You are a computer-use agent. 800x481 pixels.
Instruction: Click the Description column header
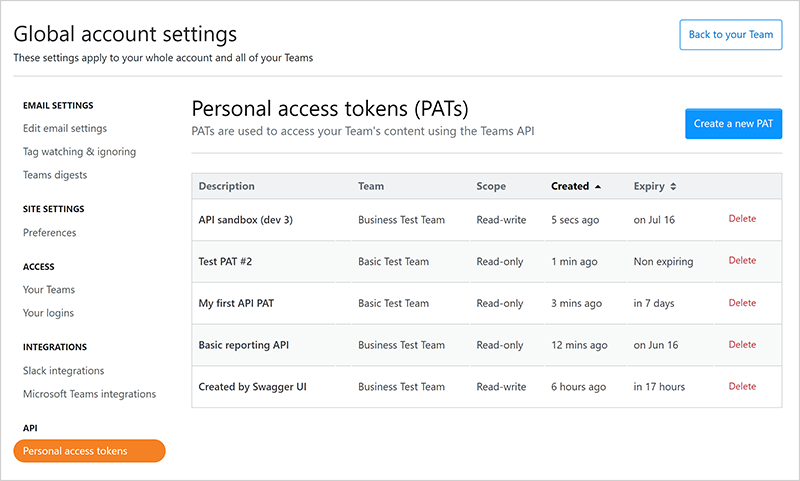pos(227,186)
